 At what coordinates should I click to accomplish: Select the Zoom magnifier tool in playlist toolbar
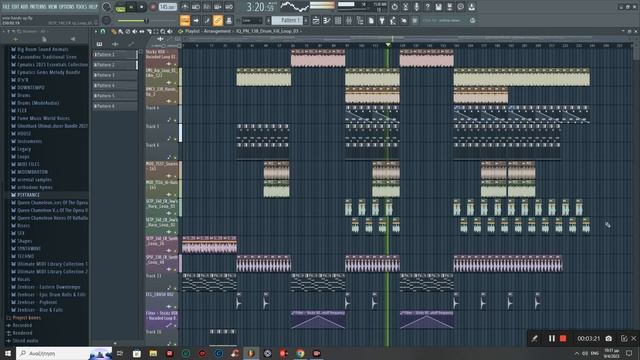[163, 31]
